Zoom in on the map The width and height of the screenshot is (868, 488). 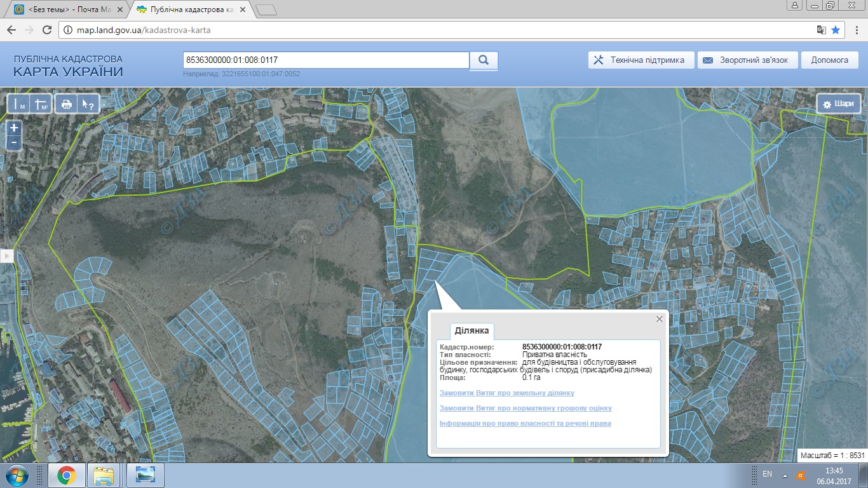14,128
